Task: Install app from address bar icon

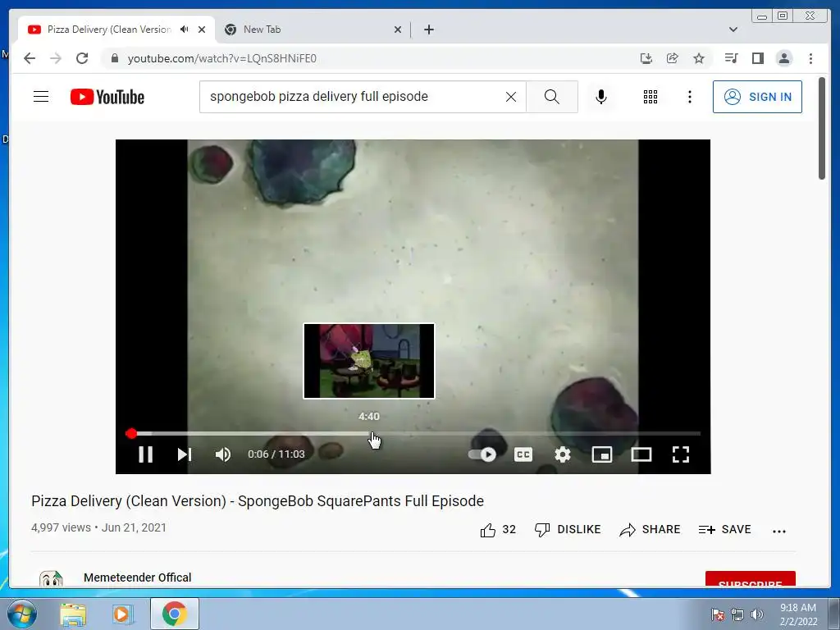Action: [x=646, y=58]
